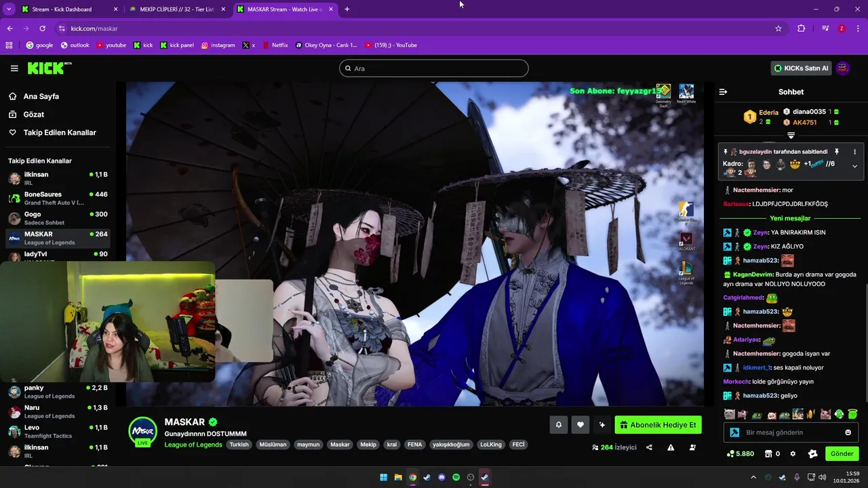The height and width of the screenshot is (488, 868).
Task: Bookmark this page with star
Action: click(778, 28)
